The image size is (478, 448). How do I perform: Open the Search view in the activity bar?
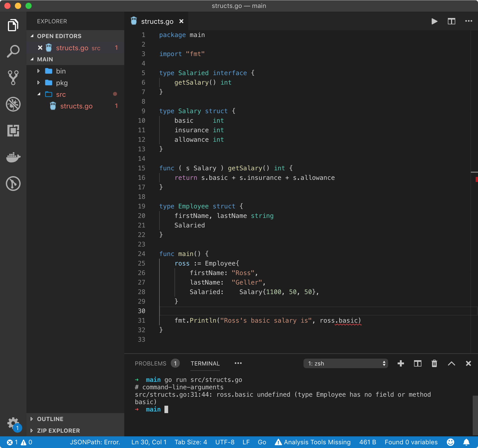click(x=13, y=51)
